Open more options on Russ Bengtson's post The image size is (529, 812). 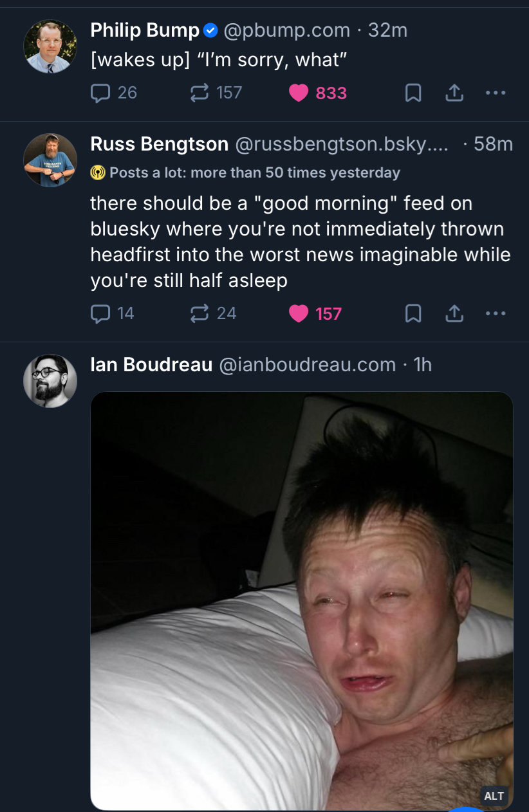496,313
